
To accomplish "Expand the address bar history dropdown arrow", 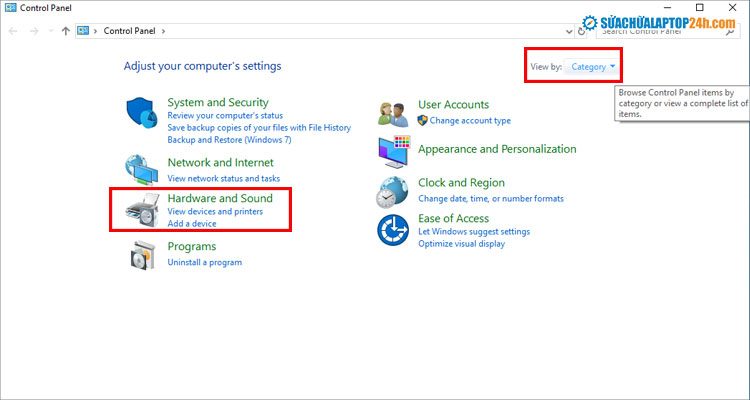I will [x=567, y=31].
